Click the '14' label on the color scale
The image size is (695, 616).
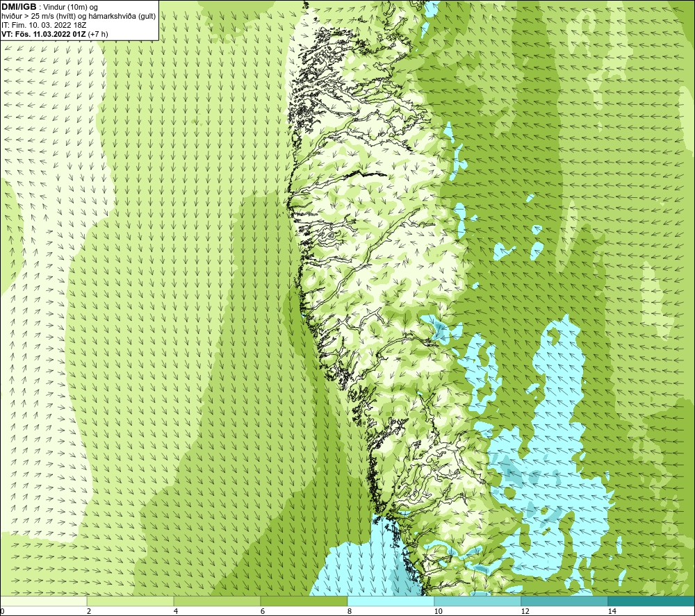coord(612,612)
